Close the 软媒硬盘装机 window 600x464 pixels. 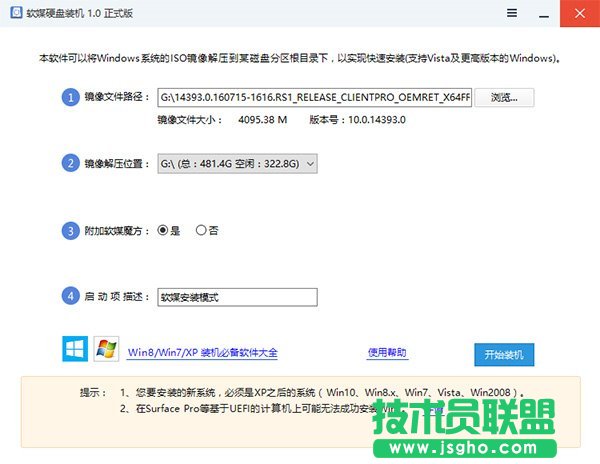click(580, 13)
